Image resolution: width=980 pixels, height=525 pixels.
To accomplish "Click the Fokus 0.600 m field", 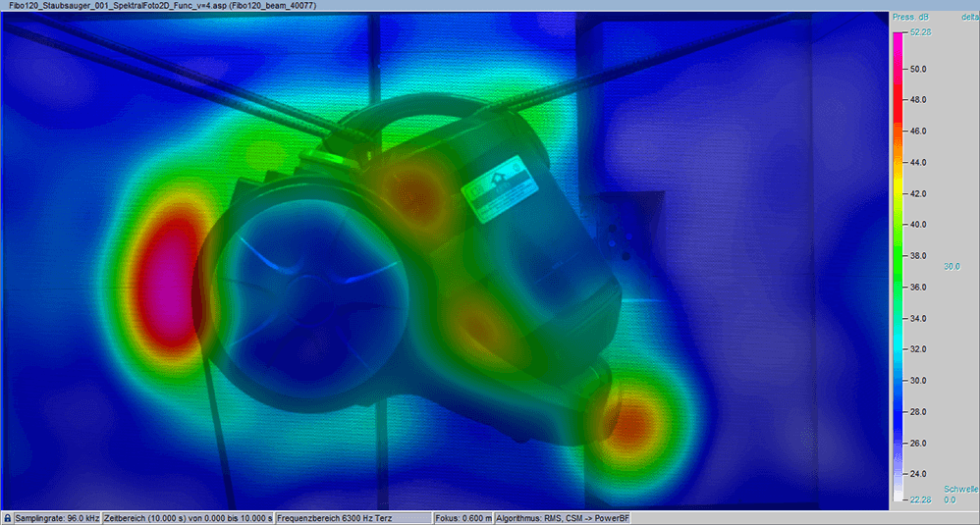I will coord(463,517).
